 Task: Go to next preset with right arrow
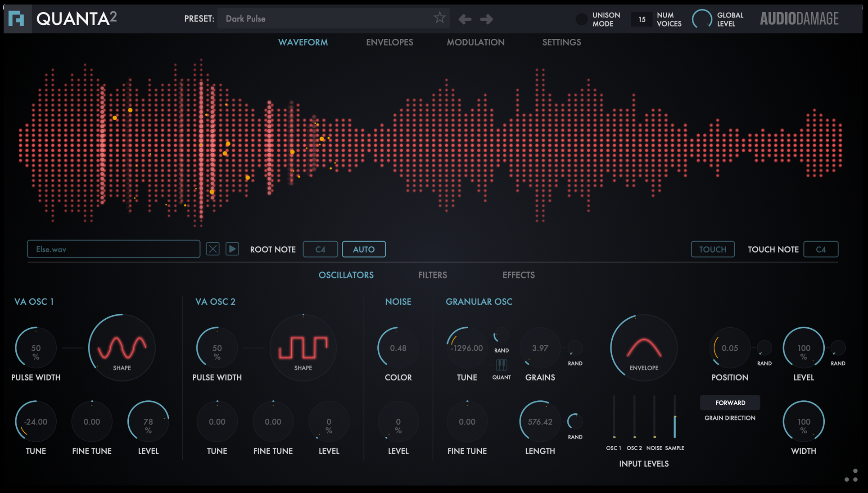[x=486, y=19]
